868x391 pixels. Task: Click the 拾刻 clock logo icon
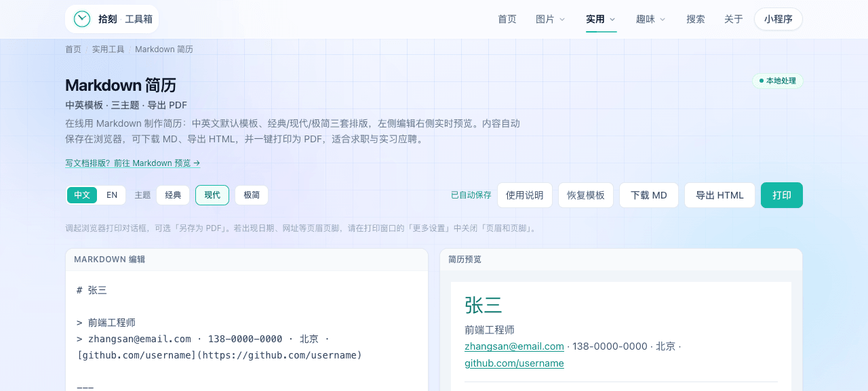point(82,19)
